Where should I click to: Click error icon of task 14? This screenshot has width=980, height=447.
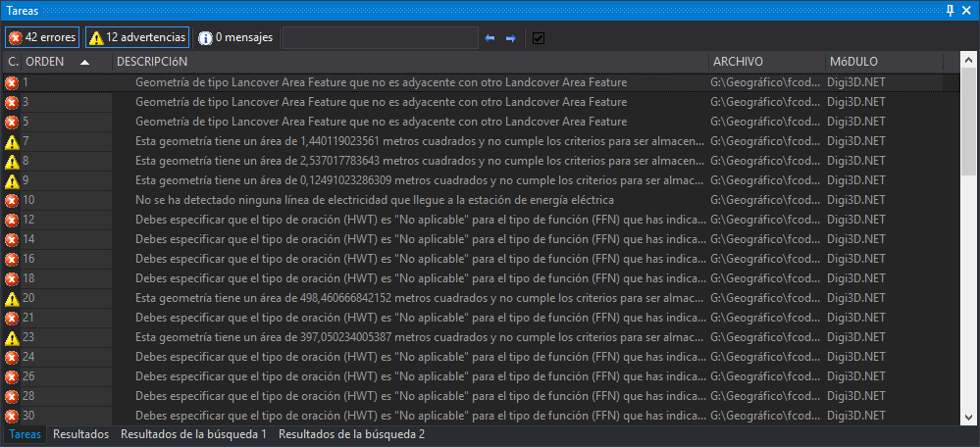point(11,239)
